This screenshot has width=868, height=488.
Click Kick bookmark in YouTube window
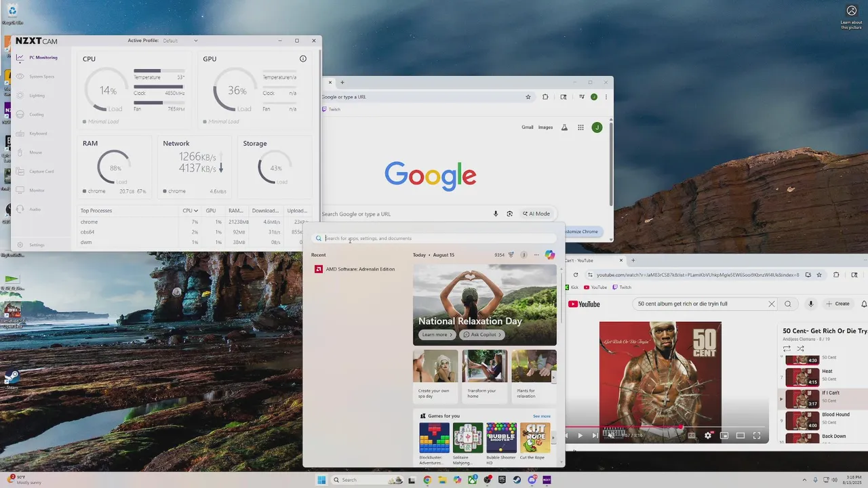click(572, 287)
